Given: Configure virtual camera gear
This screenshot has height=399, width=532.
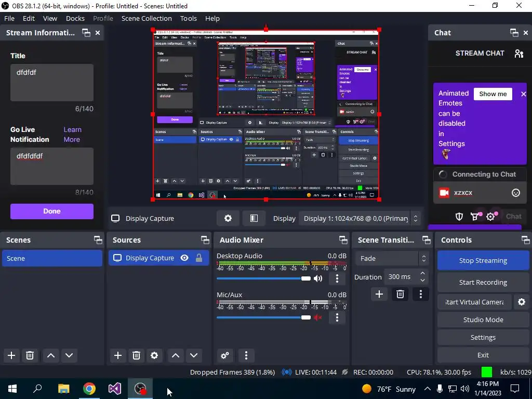Looking at the screenshot, I should pyautogui.click(x=522, y=302).
